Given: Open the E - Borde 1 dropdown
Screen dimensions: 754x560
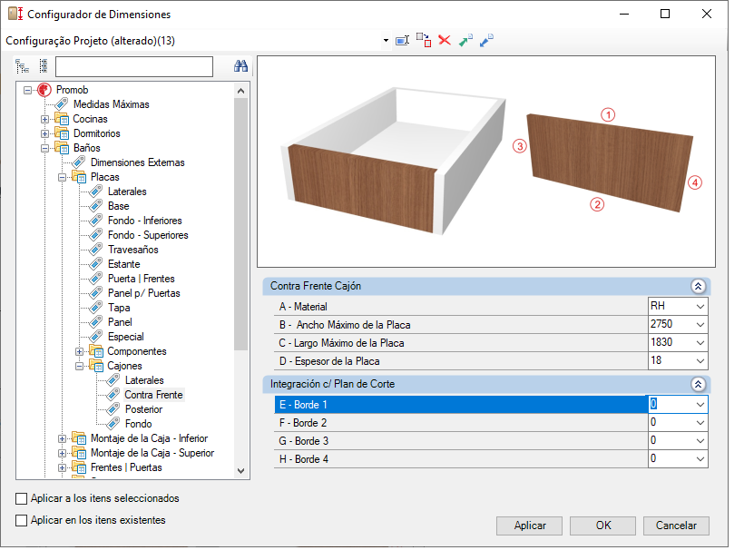Looking at the screenshot, I should (x=700, y=405).
